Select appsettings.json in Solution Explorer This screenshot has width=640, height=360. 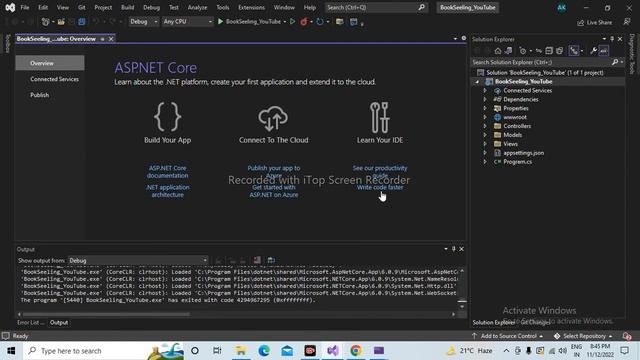523,153
